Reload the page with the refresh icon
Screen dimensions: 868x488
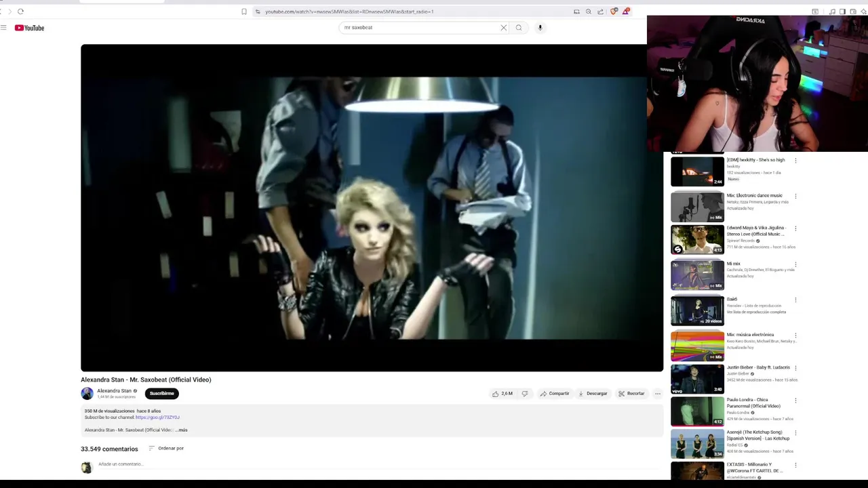click(20, 12)
